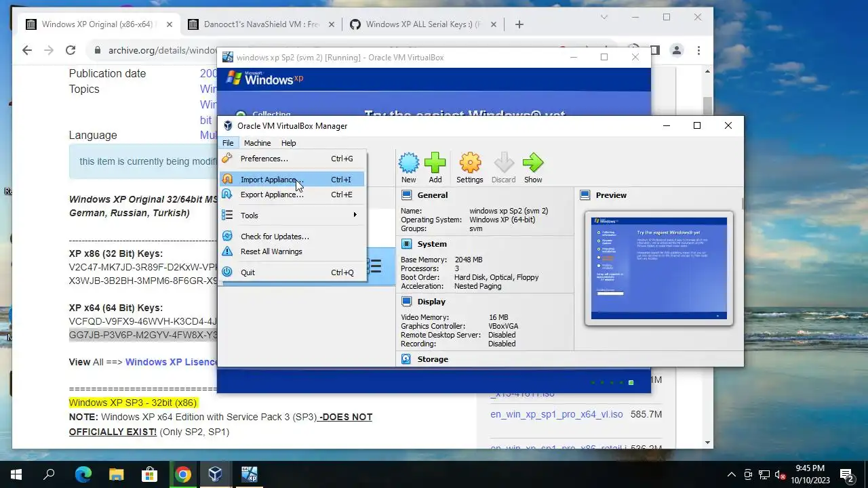Click the General section header
The width and height of the screenshot is (868, 488).
pyautogui.click(x=433, y=195)
